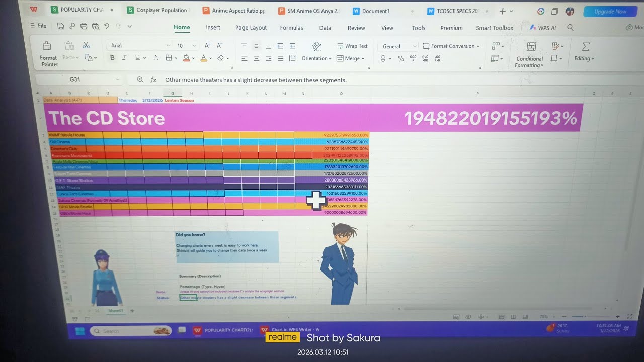Cut selection with scissors icon
644x362 pixels.
point(86,45)
